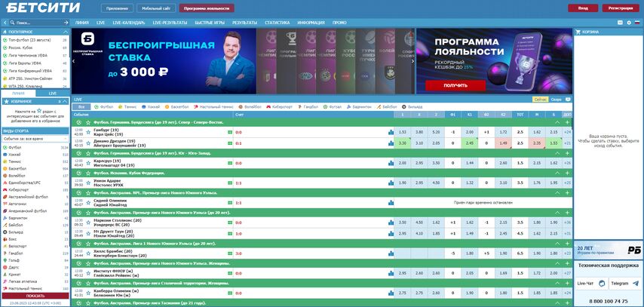This screenshot has height=307, width=644.
Task: Favorite the Канберра Олимпик (ж) match star
Action: click(x=88, y=293)
